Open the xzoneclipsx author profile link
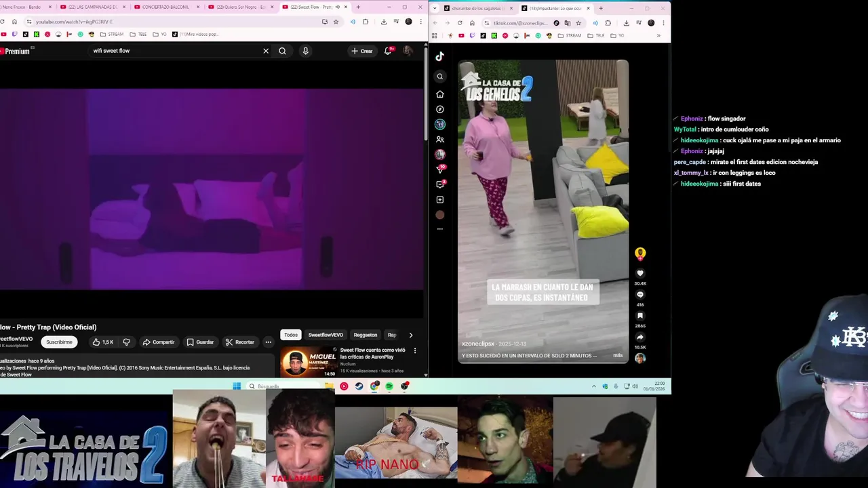 click(478, 344)
